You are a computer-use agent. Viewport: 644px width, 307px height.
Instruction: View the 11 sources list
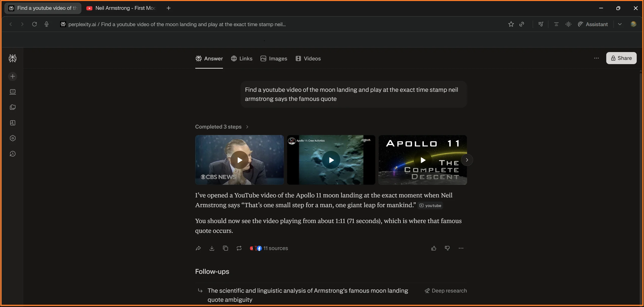[269, 248]
